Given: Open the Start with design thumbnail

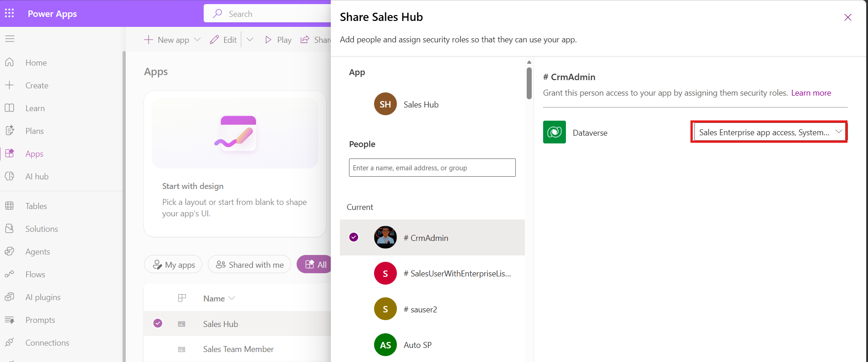Looking at the screenshot, I should click(235, 133).
